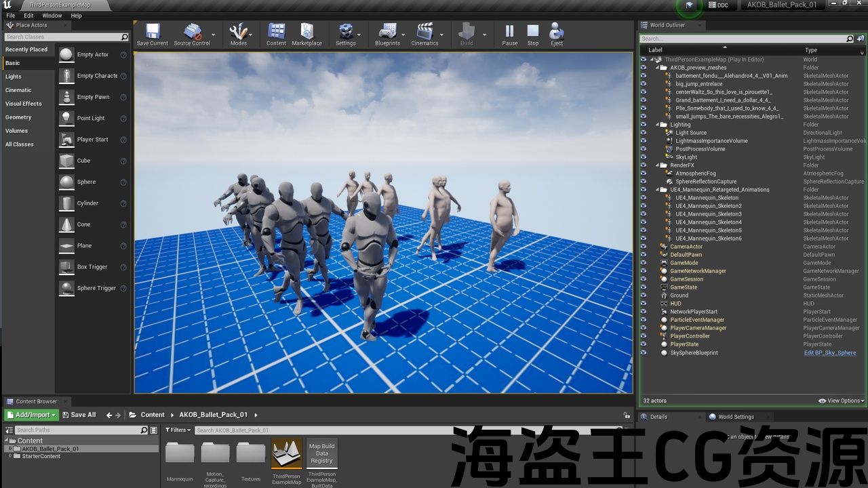The height and width of the screenshot is (488, 868).
Task: Open the Window menu
Action: point(52,16)
